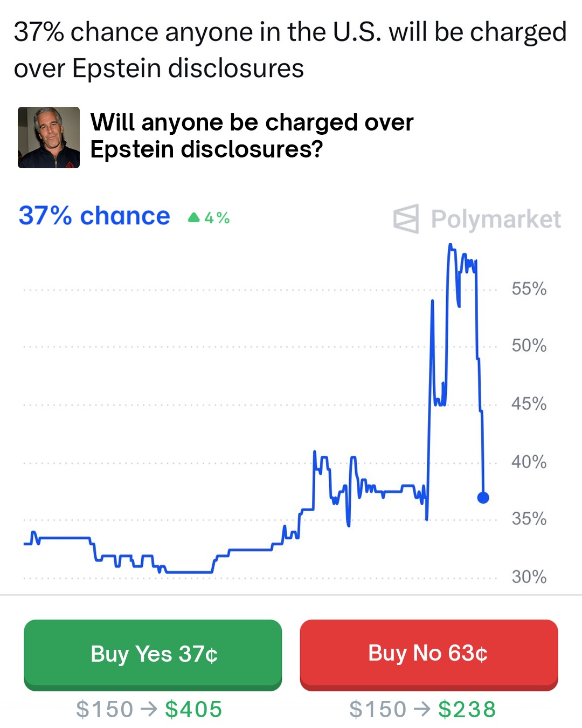This screenshot has width=582, height=728.
Task: Click the 50% axis label
Action: pos(529,346)
